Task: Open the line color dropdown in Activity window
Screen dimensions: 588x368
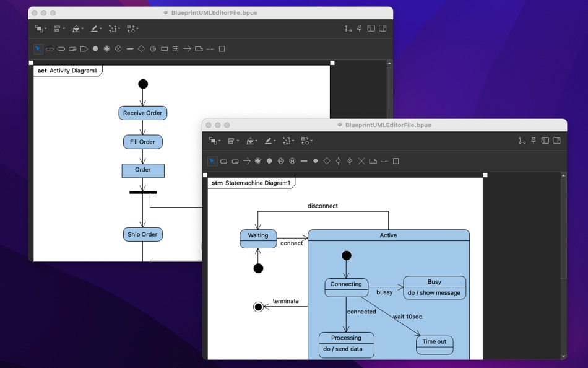Action: click(x=95, y=28)
